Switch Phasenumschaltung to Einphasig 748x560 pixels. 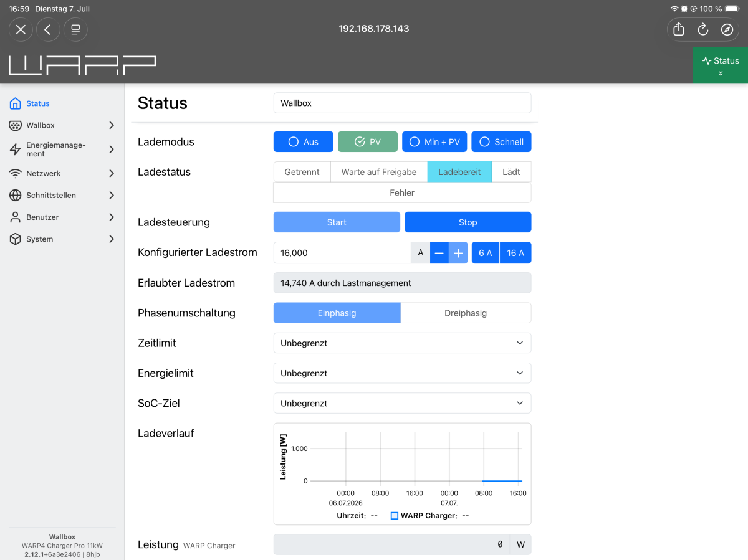click(337, 313)
